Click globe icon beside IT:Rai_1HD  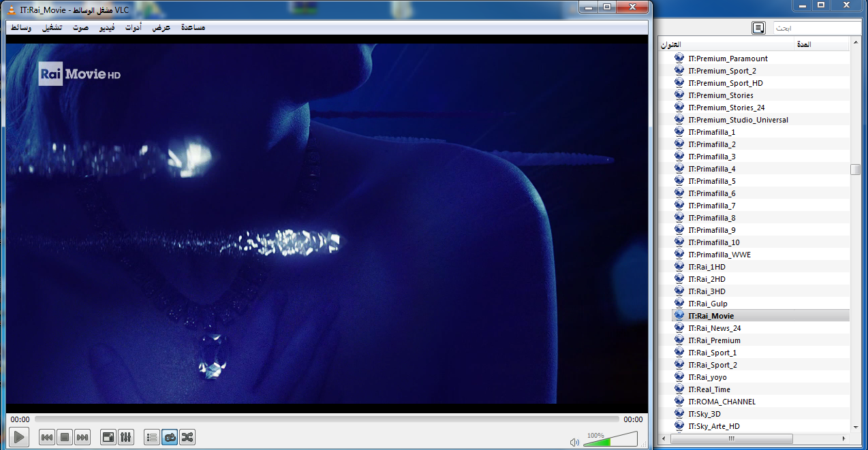pyautogui.click(x=679, y=266)
